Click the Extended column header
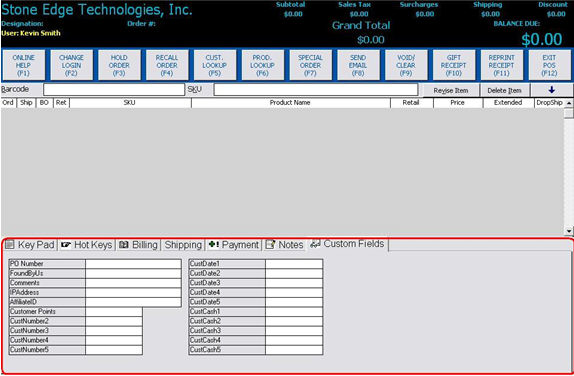The image size is (574, 376). tap(508, 103)
